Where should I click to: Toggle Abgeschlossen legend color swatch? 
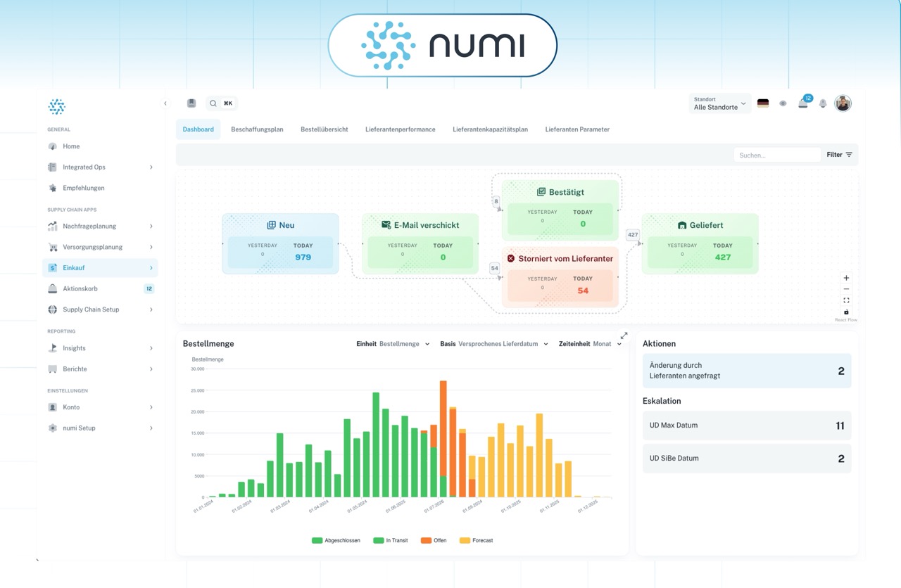(317, 540)
